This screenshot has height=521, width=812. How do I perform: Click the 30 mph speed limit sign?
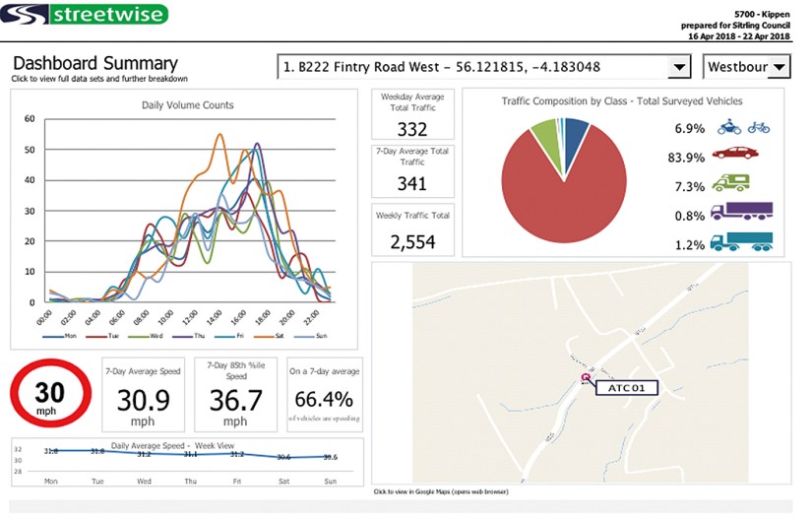(x=49, y=395)
